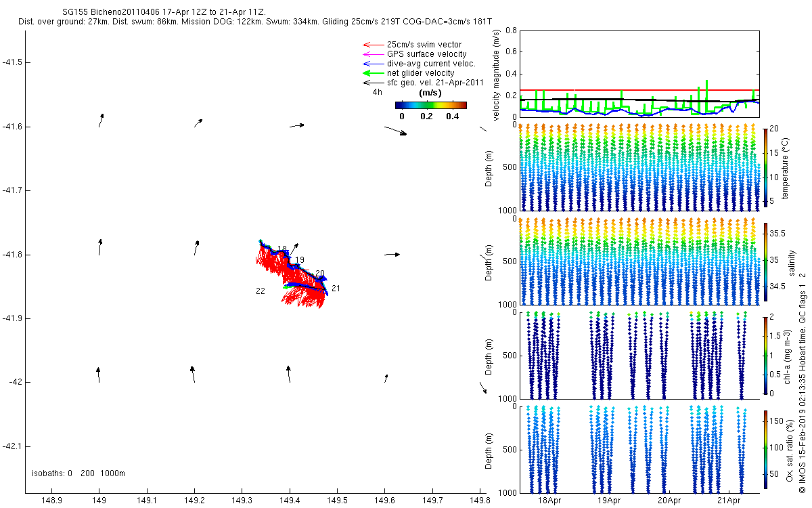
Task: Click the '19Apr' date tick label
Action: click(x=609, y=501)
